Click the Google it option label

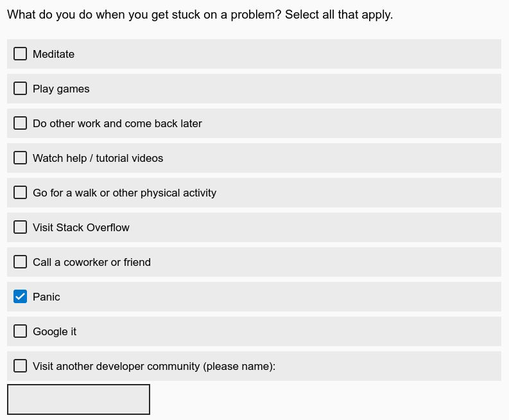[x=55, y=331]
